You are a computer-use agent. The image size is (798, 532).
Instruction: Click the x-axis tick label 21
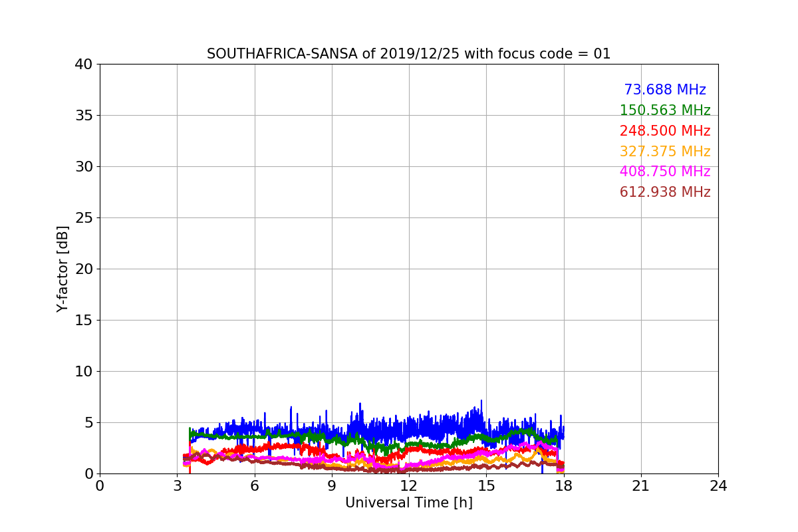pyautogui.click(x=641, y=485)
